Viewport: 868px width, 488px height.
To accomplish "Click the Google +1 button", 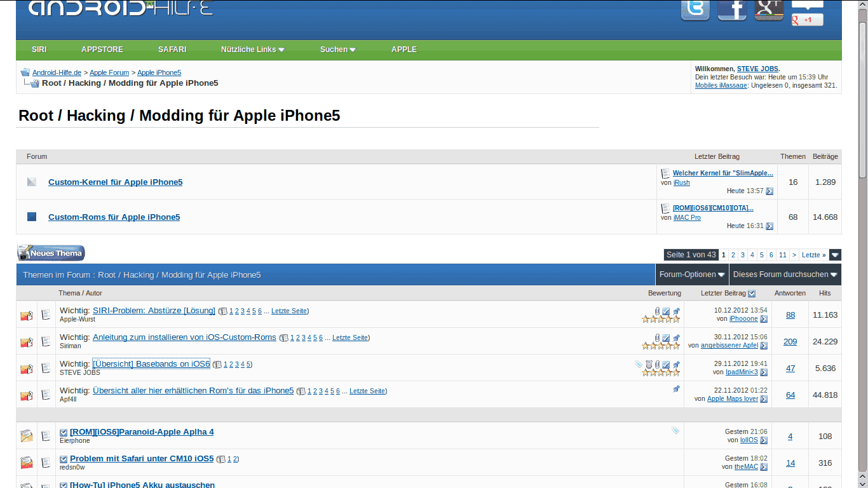I will click(807, 20).
